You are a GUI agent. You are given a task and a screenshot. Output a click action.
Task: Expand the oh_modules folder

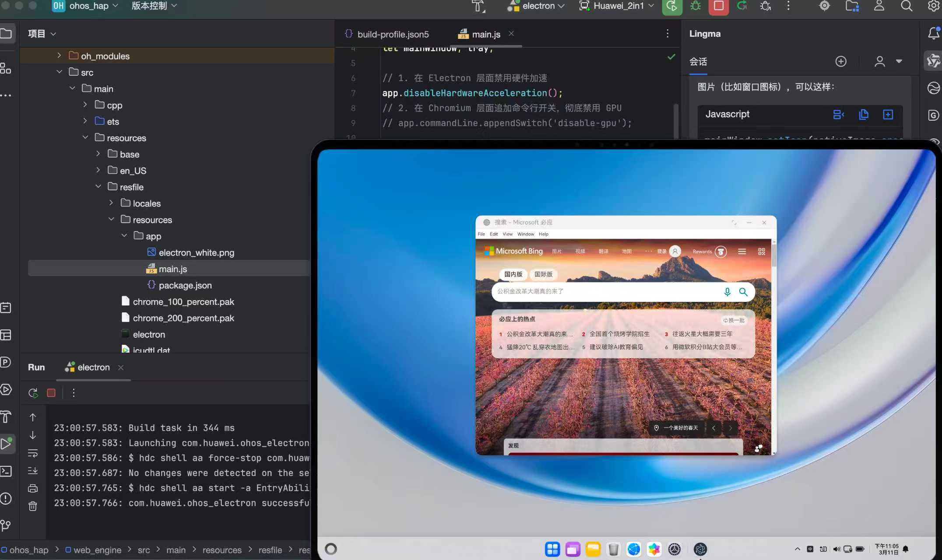tap(59, 56)
